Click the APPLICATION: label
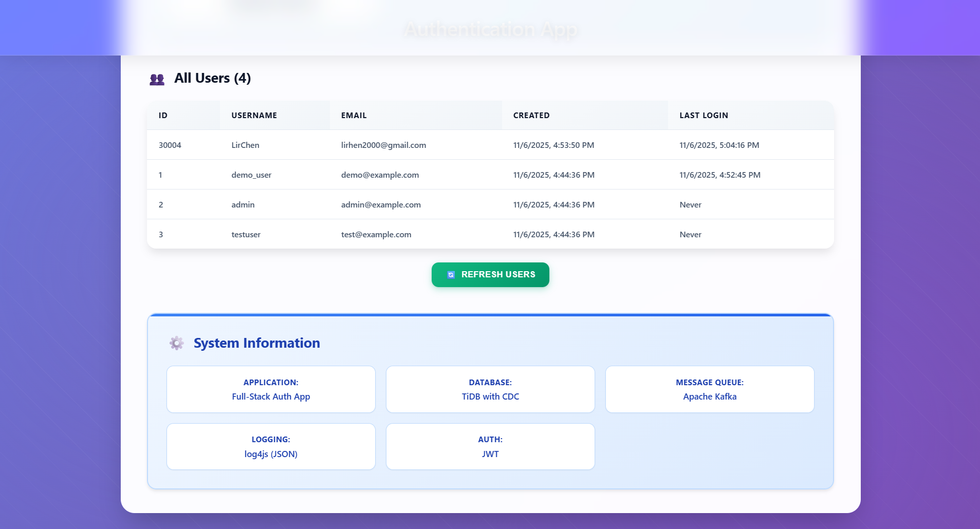This screenshot has height=529, width=980. [271, 383]
